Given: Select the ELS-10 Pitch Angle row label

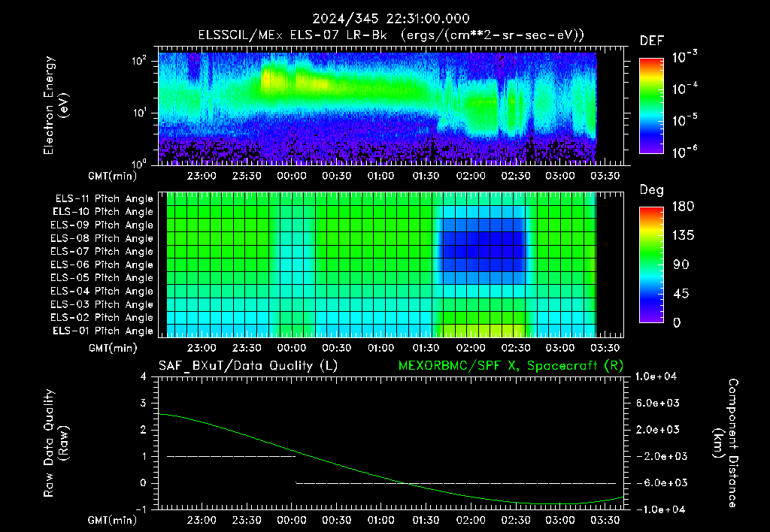Looking at the screenshot, I should pyautogui.click(x=103, y=212).
